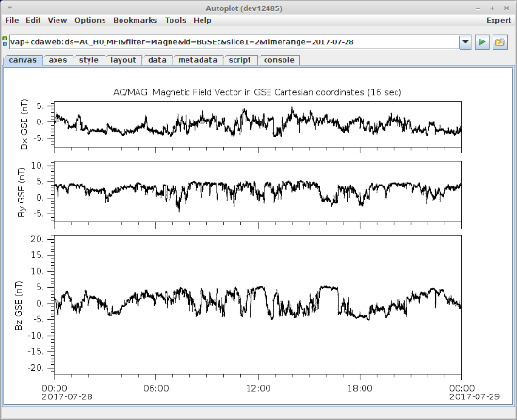Open the File menu
Screen dimensions: 517x420
point(12,20)
